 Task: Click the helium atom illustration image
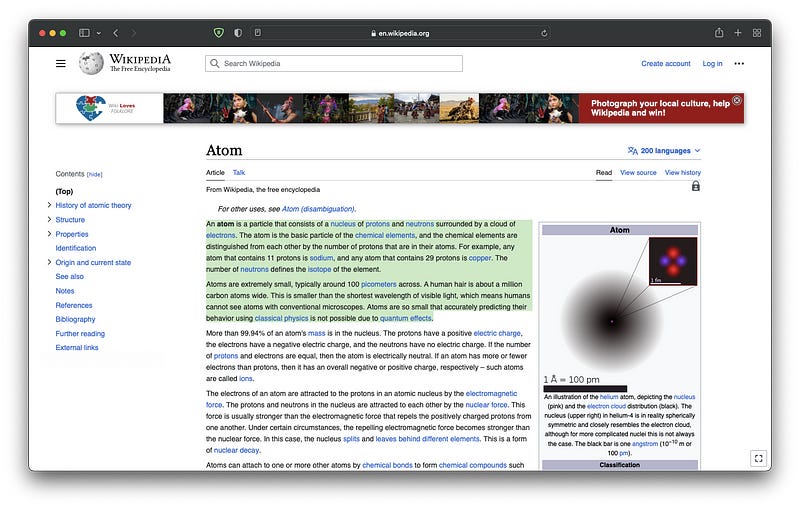click(611, 321)
